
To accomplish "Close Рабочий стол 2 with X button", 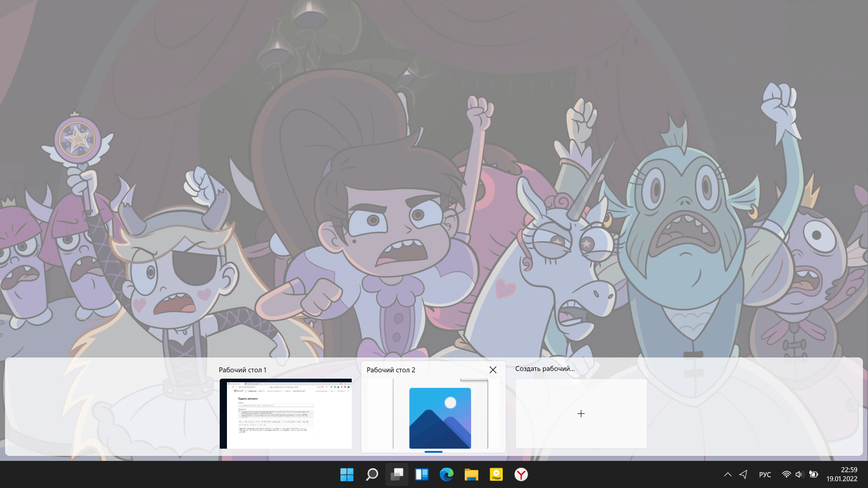I will coord(493,370).
